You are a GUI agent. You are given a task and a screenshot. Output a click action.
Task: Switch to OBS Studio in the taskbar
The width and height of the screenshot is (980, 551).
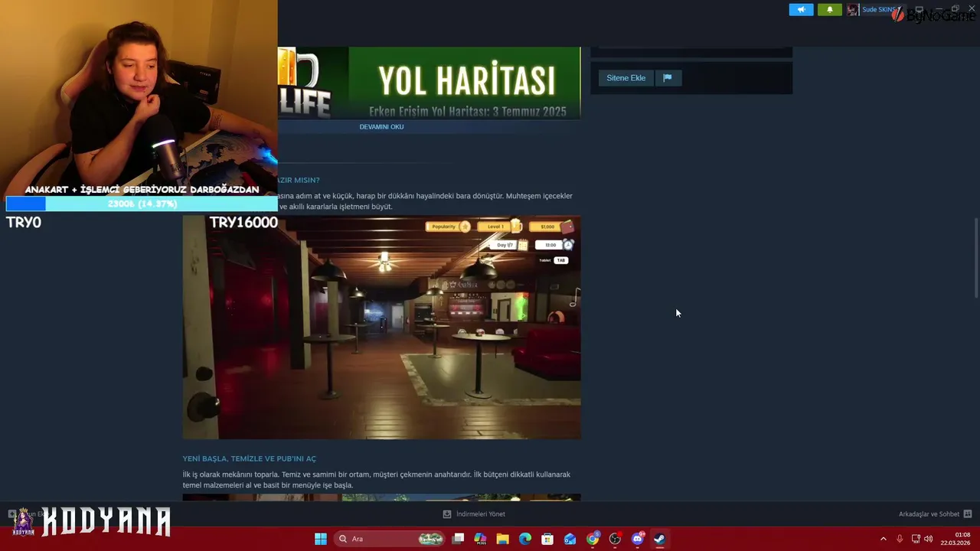point(615,539)
